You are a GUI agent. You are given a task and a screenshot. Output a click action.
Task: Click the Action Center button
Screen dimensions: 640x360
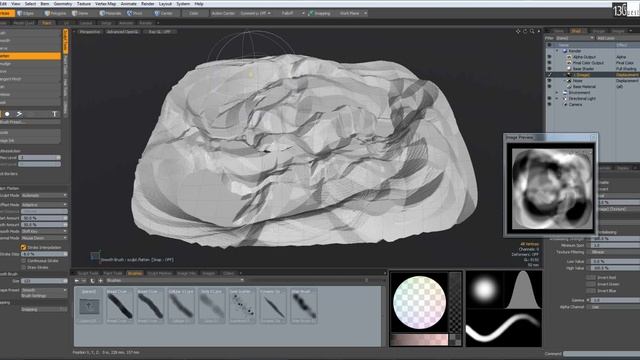223,13
